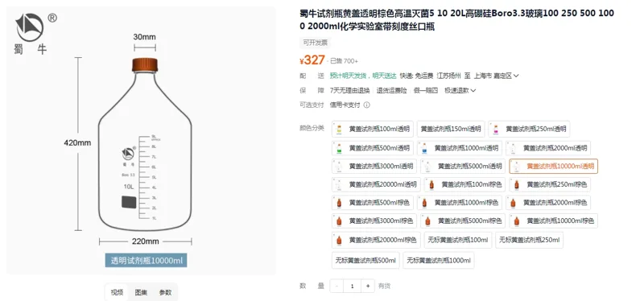Click 预计明天发货，明天送达 delivery text
This screenshot has width=644, height=301.
pos(363,76)
